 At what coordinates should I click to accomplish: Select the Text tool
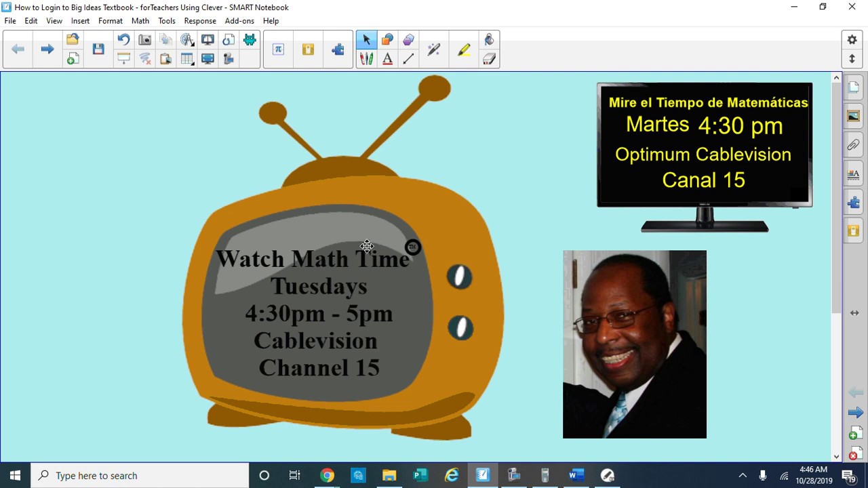pyautogui.click(x=387, y=59)
